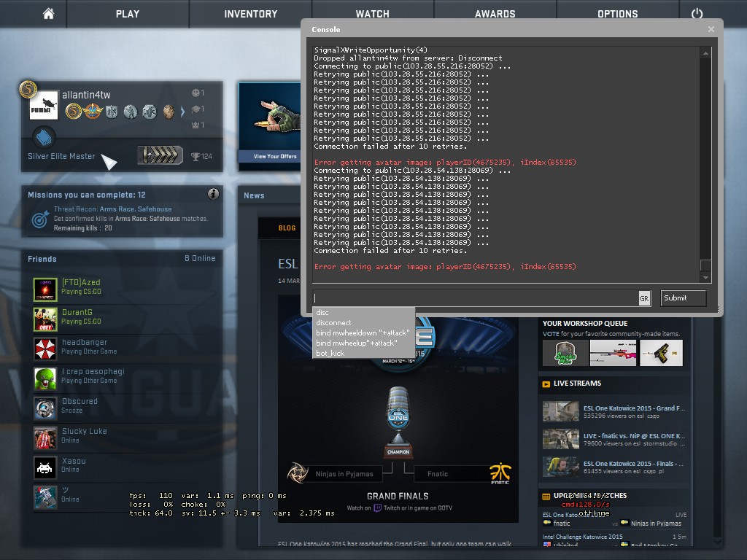Select friend Slucky Luke
Image resolution: width=747 pixels, height=560 pixels.
pyautogui.click(x=122, y=437)
